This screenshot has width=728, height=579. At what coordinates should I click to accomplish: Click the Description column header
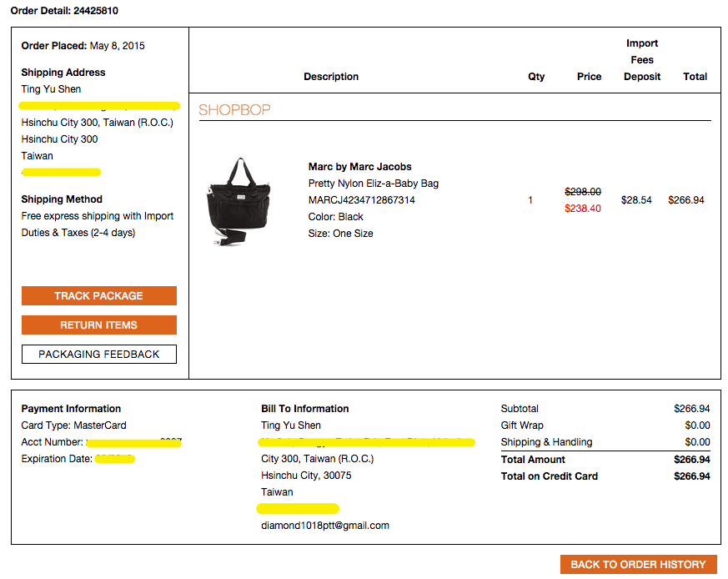click(x=331, y=77)
